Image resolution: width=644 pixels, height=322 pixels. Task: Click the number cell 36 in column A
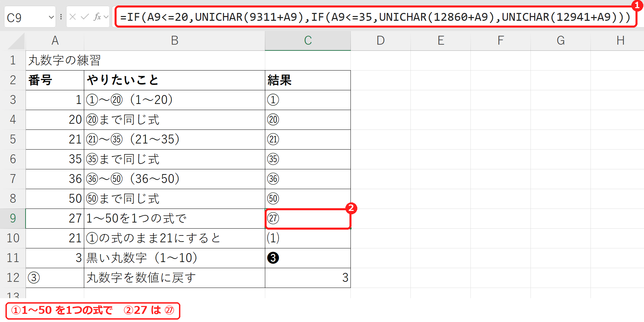click(55, 179)
